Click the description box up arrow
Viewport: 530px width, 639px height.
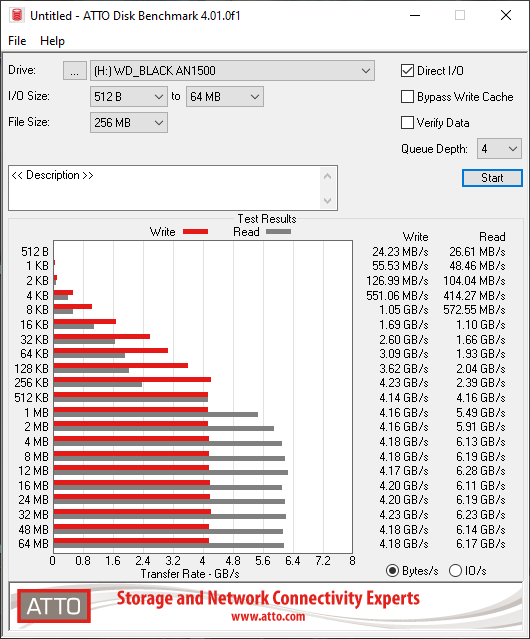(x=328, y=176)
